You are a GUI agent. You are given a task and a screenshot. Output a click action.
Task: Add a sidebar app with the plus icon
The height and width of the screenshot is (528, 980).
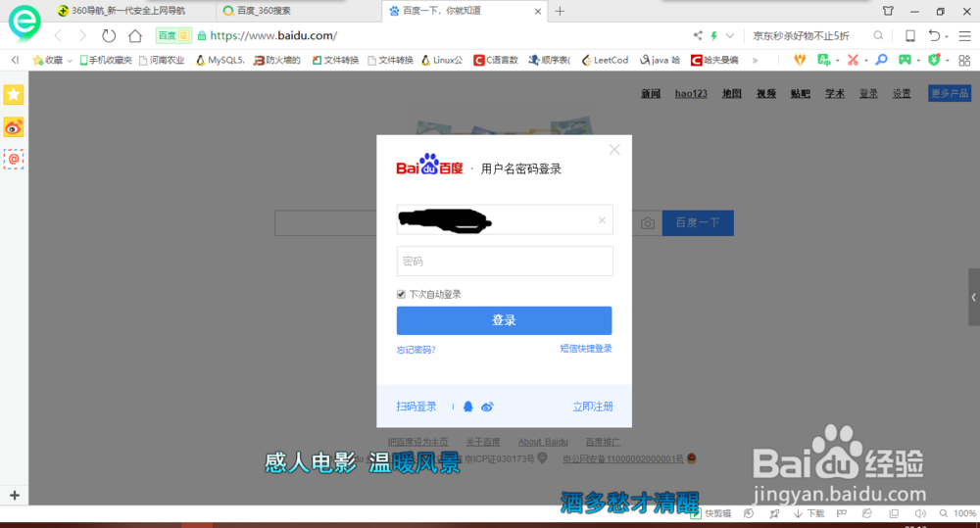15,495
